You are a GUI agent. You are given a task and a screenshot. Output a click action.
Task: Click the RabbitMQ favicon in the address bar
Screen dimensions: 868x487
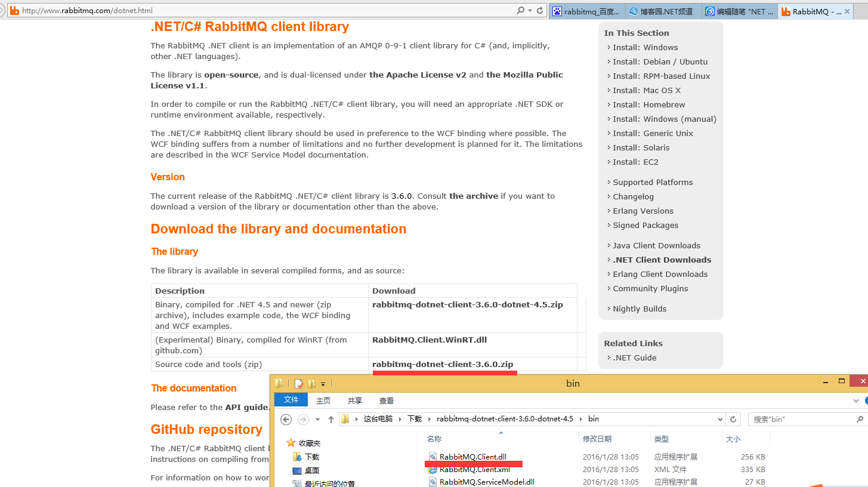pos(15,11)
